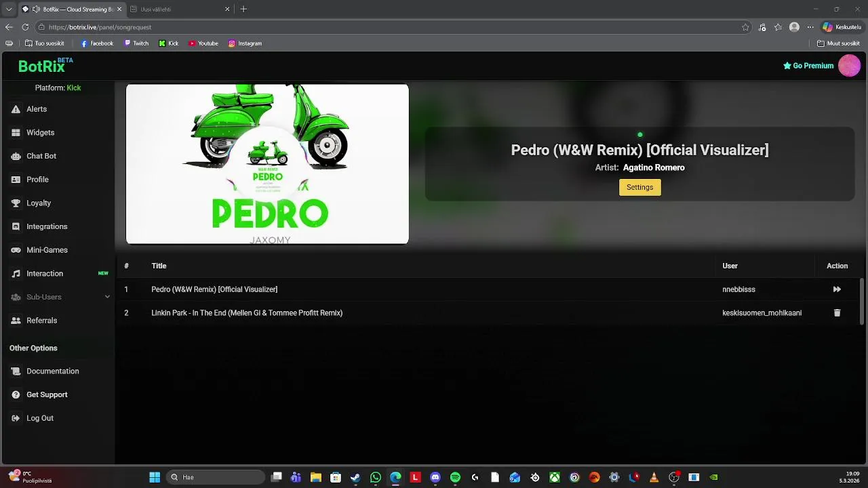868x488 pixels.
Task: Click the Settings button under the song
Action: click(x=639, y=187)
